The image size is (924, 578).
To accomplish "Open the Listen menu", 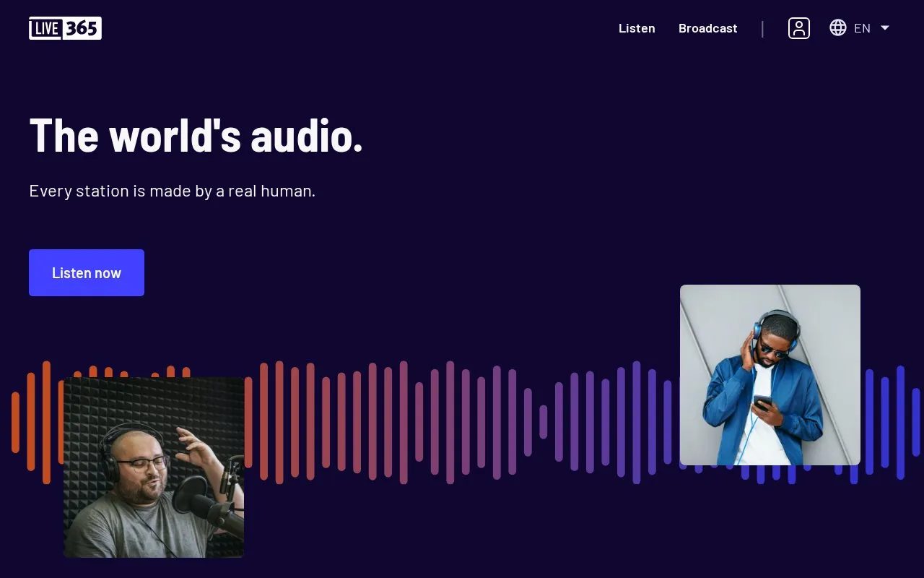I will [x=637, y=28].
